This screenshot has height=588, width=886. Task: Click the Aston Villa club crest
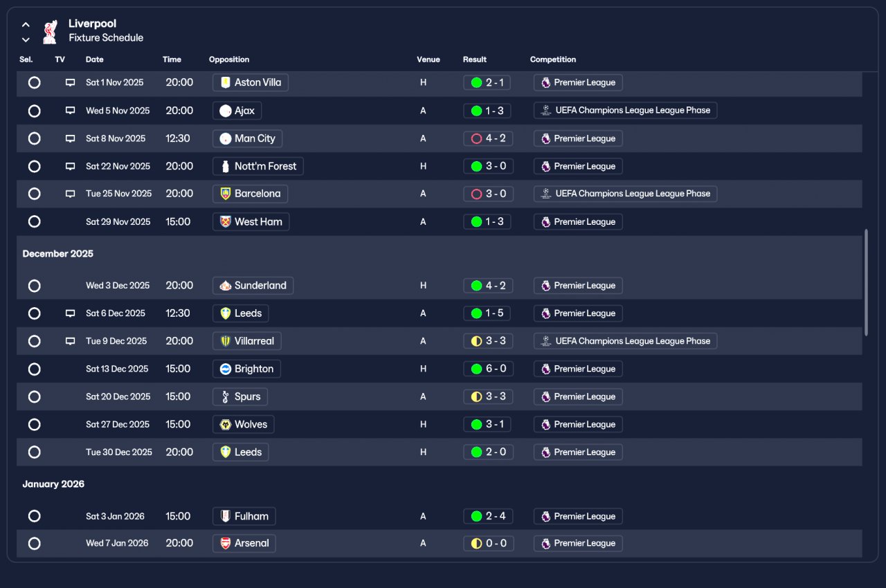(225, 82)
